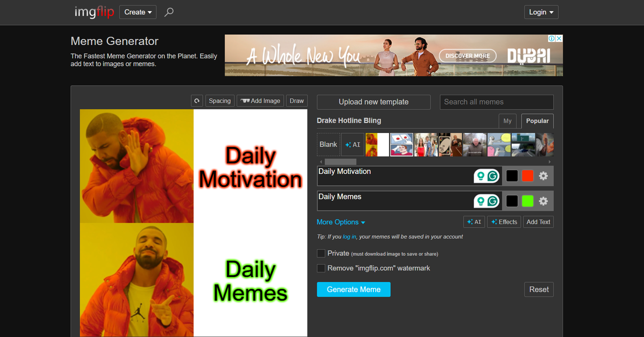644x337 pixels.
Task: Click Grammarly lightbulb icon in Daily Memes box
Action: coord(481,201)
